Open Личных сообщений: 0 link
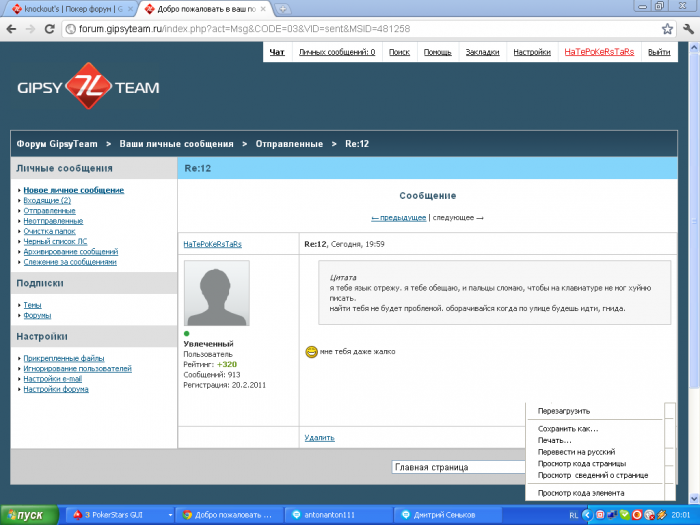The height and width of the screenshot is (525, 700). click(337, 52)
